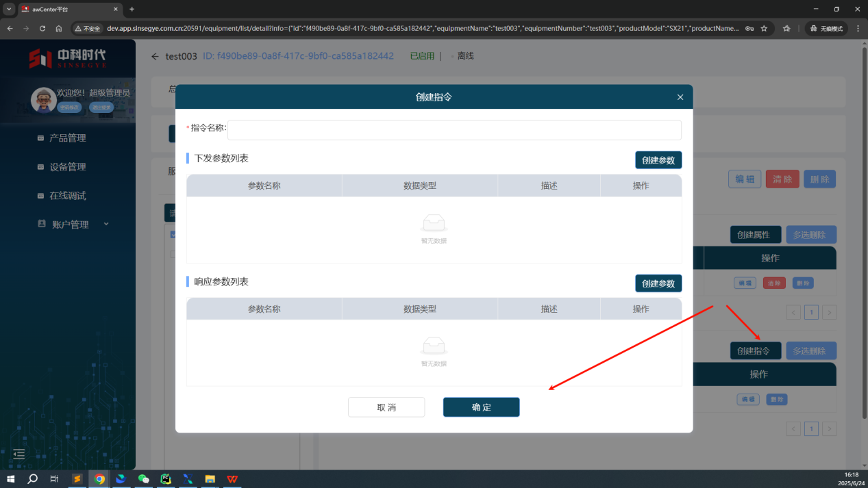Click the 指令名称 input field
Viewport: 868px width, 488px height.
454,130
